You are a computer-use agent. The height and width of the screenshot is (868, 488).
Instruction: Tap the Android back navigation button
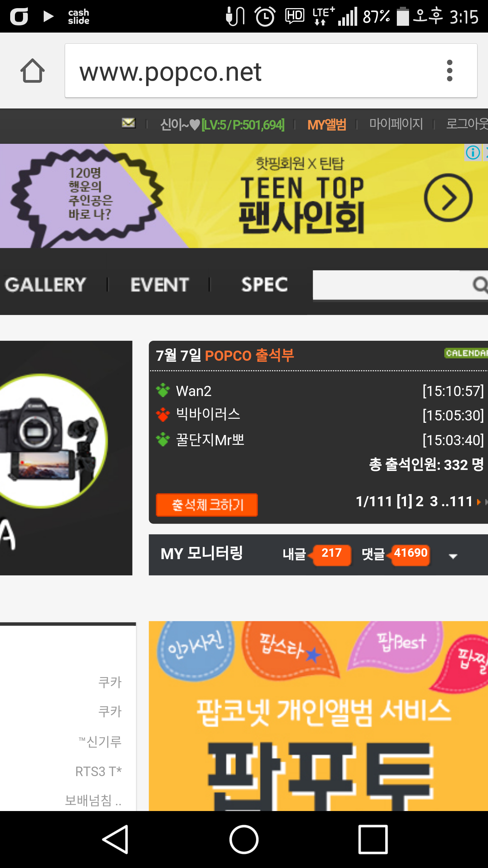tap(116, 839)
